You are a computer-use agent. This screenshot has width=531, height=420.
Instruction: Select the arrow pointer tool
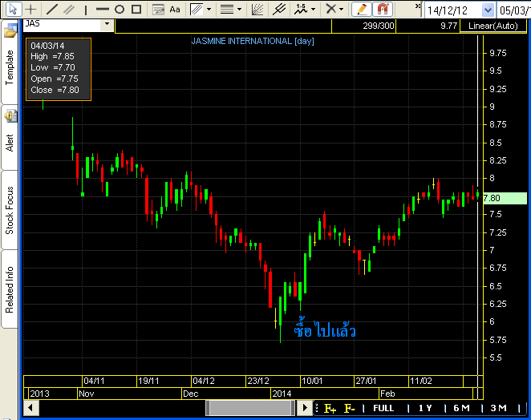tap(13, 9)
